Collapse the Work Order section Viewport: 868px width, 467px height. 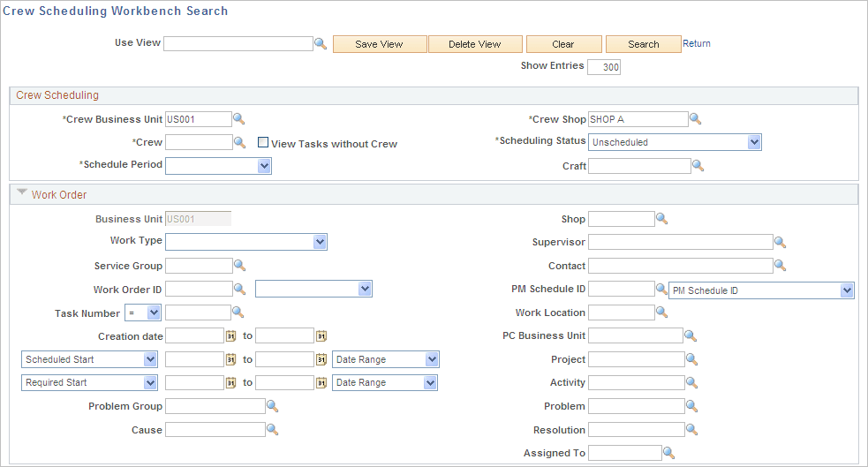pyautogui.click(x=21, y=192)
